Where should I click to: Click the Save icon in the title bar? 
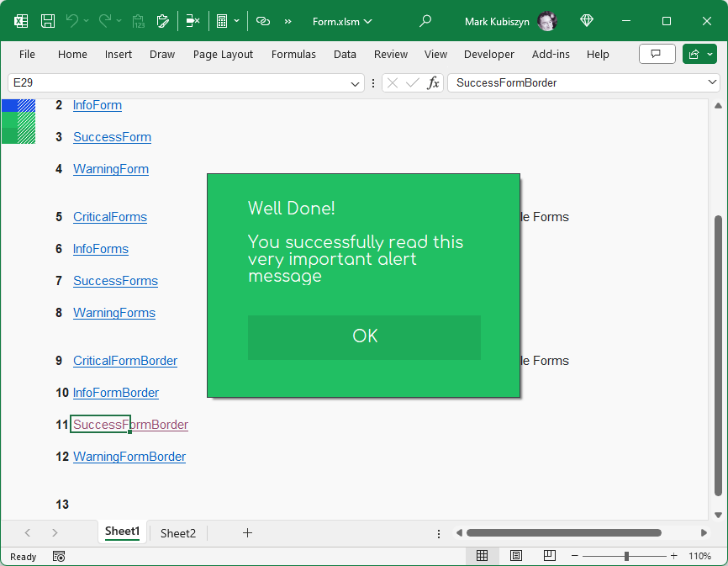point(48,21)
